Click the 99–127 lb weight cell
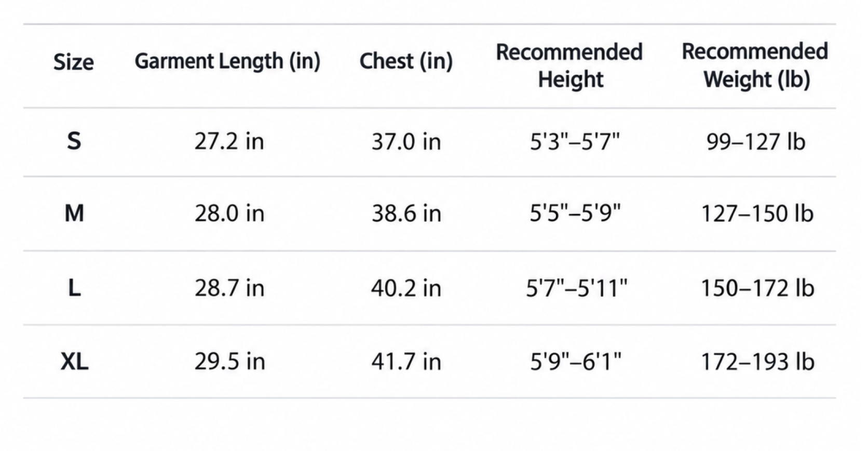Viewport: 868px width, 451px height. point(756,142)
